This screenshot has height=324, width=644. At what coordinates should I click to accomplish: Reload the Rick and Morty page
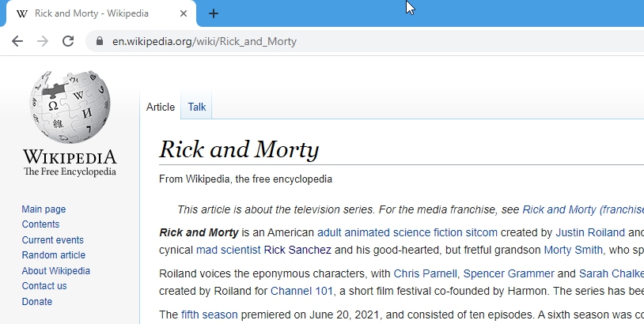[x=68, y=41]
